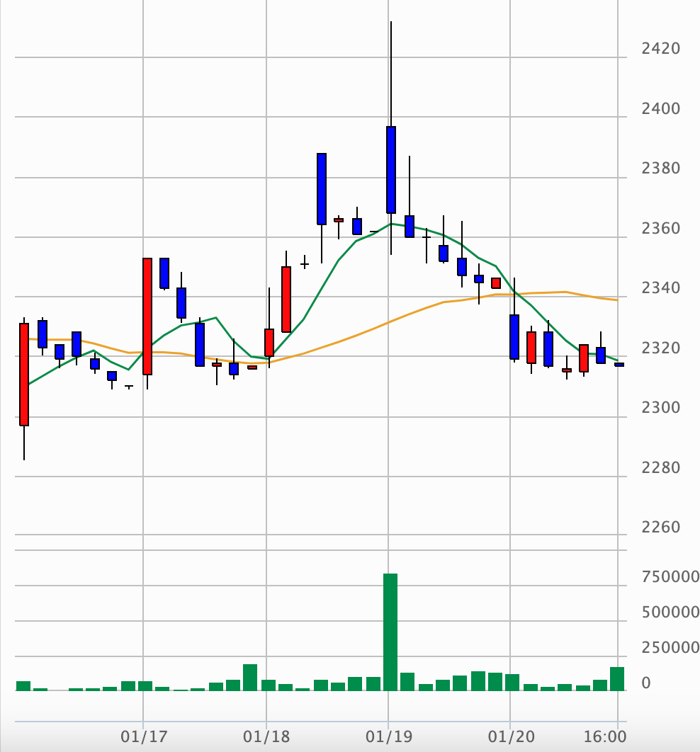Viewport: 700px width, 752px height.
Task: Click the last volume bar at 16:00
Action: [x=617, y=678]
